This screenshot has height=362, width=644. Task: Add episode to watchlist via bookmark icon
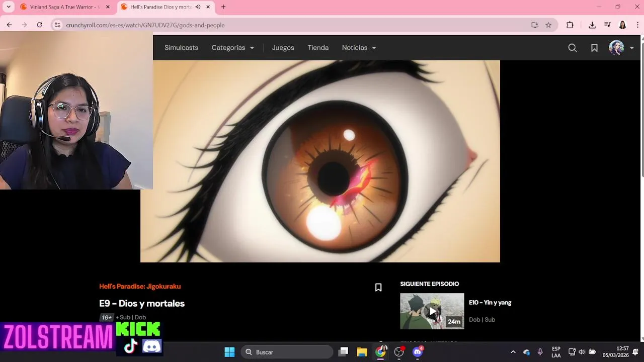pyautogui.click(x=378, y=288)
